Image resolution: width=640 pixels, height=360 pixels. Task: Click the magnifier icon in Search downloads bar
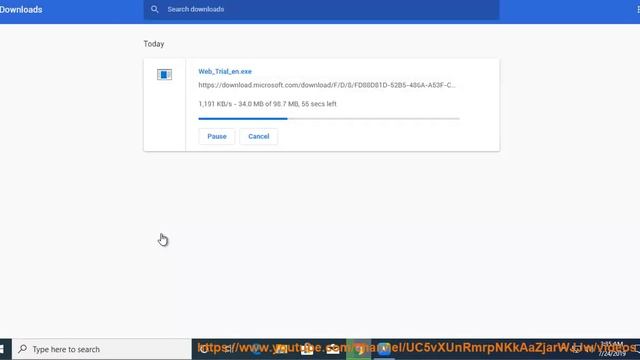[154, 9]
